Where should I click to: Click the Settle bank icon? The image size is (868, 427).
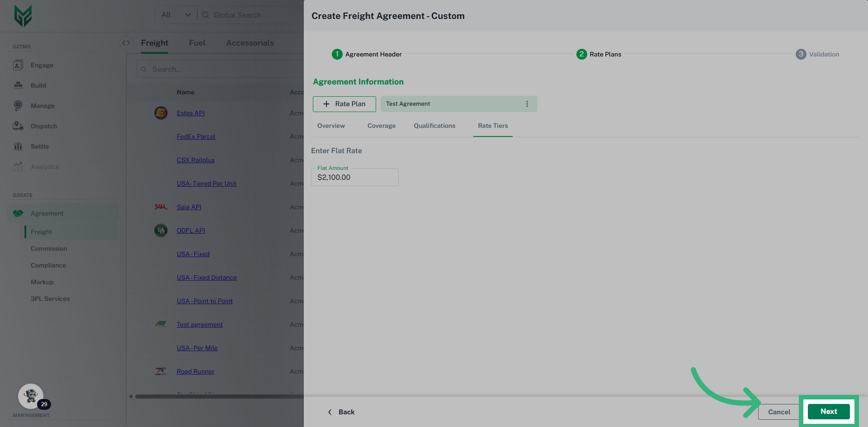18,146
